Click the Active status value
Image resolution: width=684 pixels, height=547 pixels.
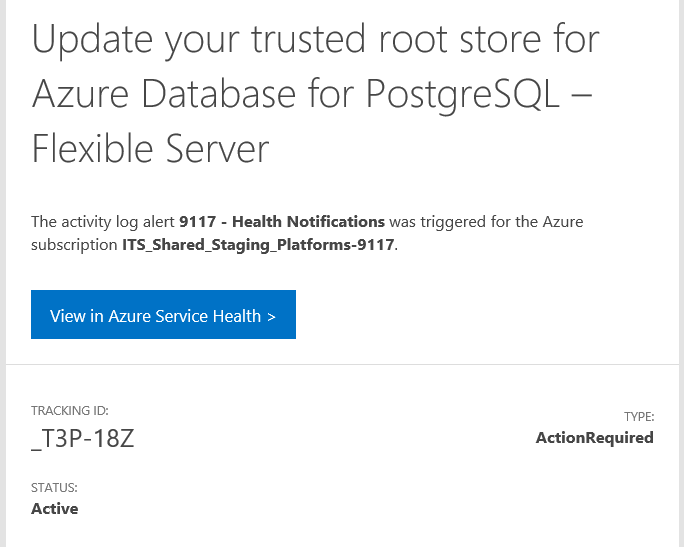click(54, 508)
